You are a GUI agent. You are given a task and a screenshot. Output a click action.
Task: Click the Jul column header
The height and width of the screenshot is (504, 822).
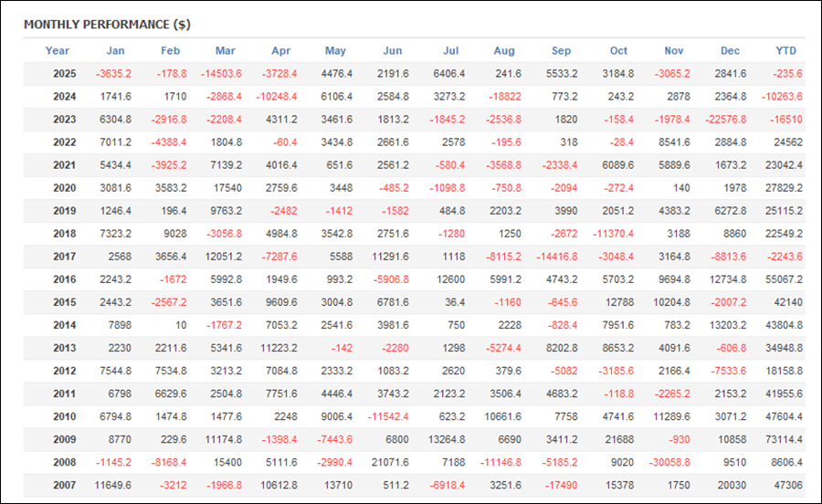[x=450, y=51]
